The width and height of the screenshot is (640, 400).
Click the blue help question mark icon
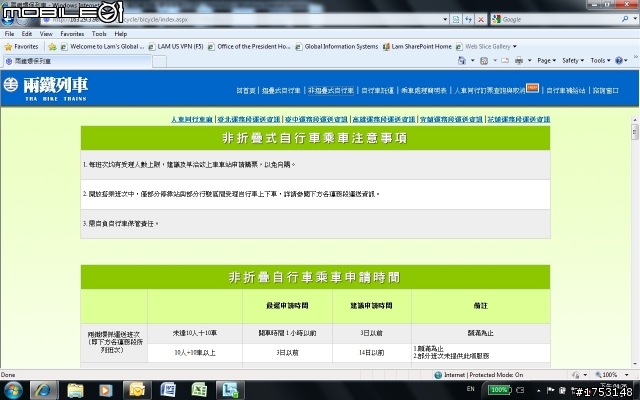[619, 60]
